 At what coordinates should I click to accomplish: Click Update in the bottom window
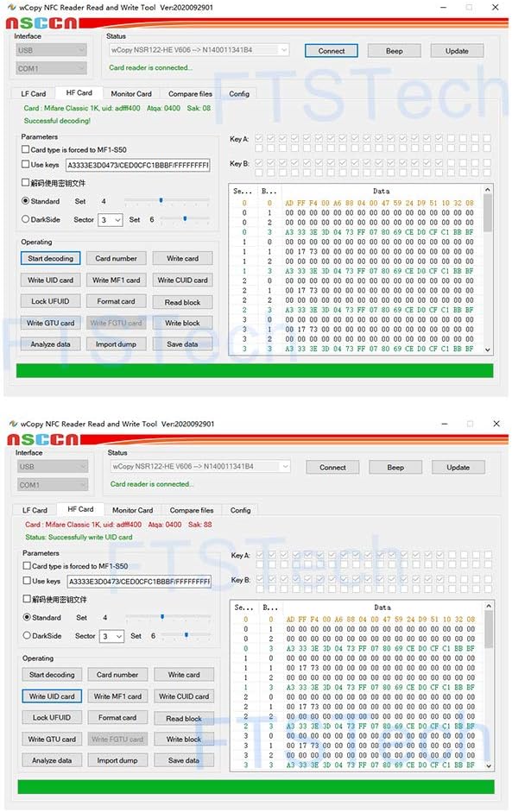coord(458,467)
